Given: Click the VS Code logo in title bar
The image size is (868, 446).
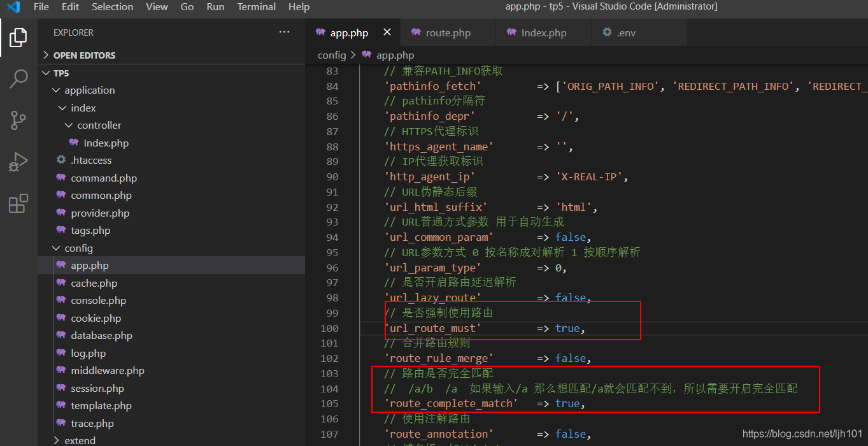Looking at the screenshot, I should [x=13, y=7].
